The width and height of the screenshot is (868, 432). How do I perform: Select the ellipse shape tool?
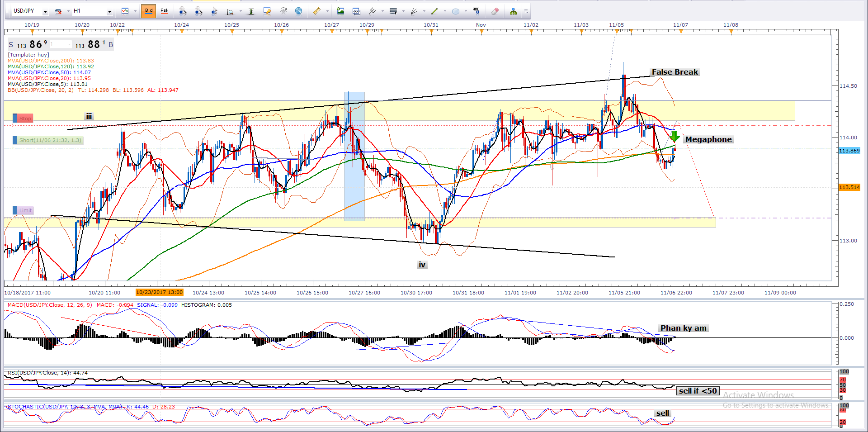(456, 11)
